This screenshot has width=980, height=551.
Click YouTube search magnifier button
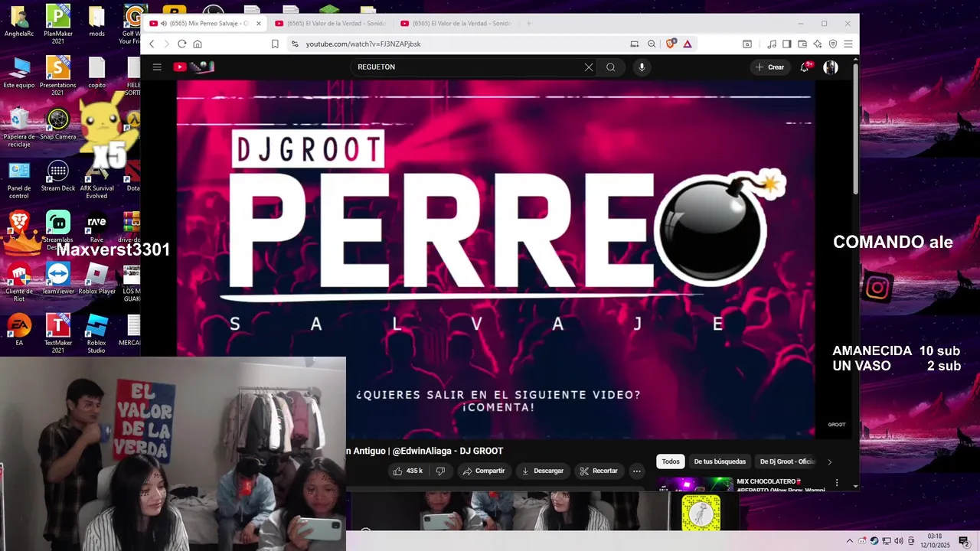611,67
